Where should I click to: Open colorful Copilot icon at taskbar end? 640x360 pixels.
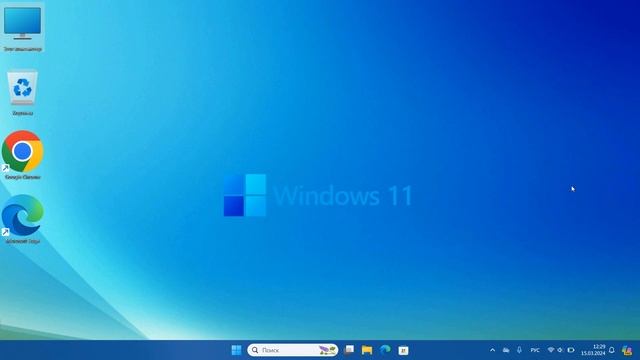pos(627,350)
